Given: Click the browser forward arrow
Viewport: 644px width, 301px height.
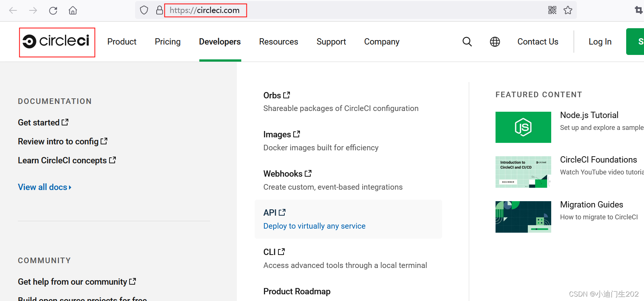Looking at the screenshot, I should [x=33, y=10].
